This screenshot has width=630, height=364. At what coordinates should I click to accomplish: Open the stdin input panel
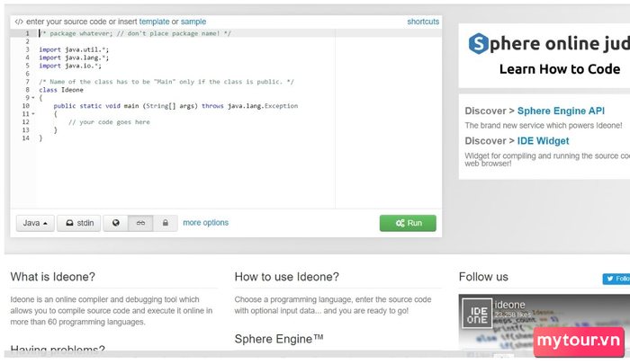click(79, 223)
